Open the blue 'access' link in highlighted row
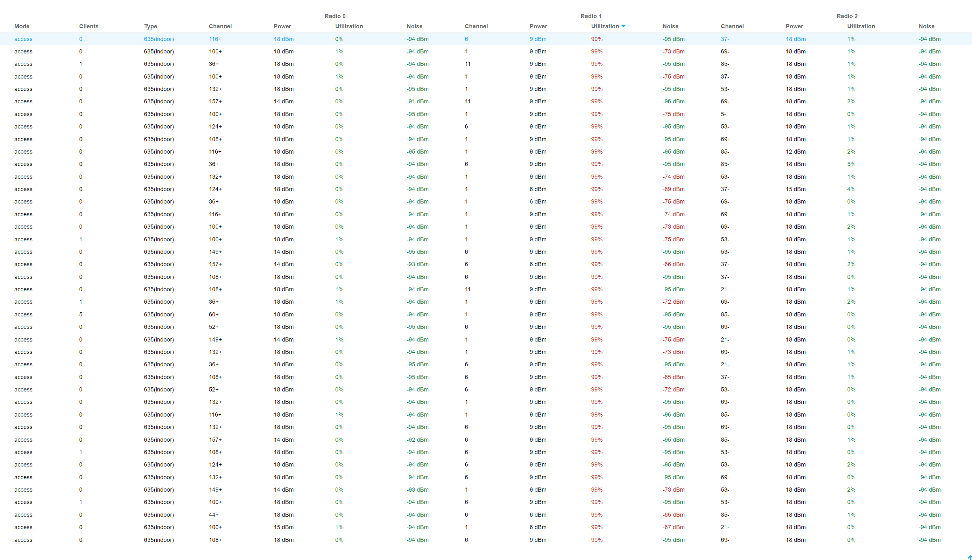The width and height of the screenshot is (972, 560). [23, 39]
